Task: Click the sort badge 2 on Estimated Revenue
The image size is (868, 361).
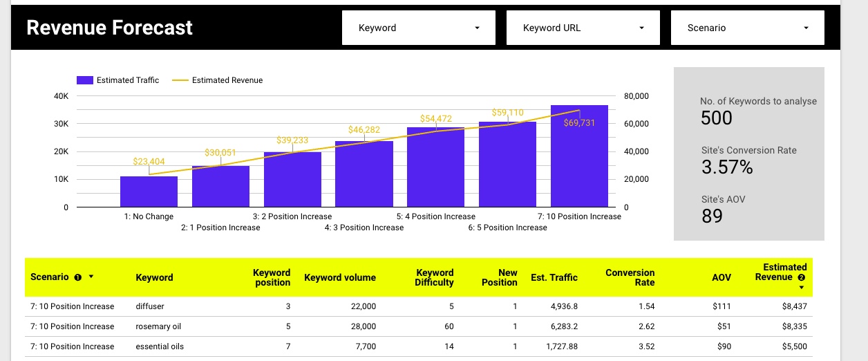Action: [801, 277]
